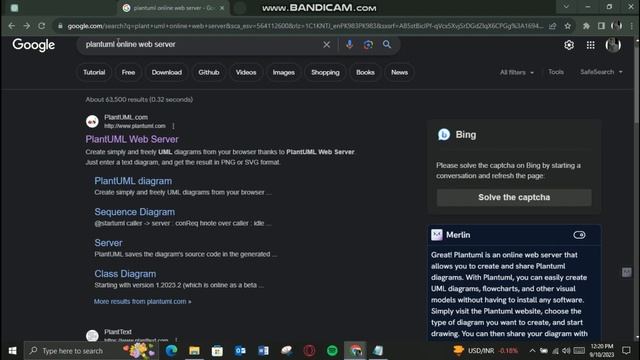This screenshot has height=360, width=640.
Task: Open the Tools search options
Action: point(556,72)
